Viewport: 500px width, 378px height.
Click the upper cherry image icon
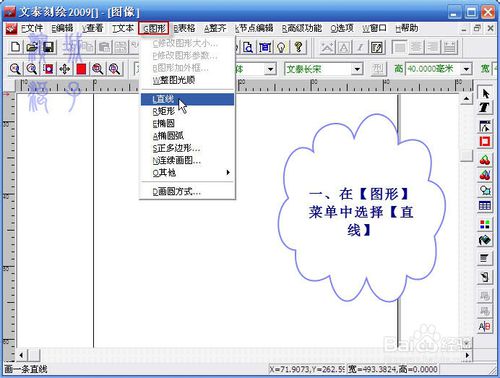pos(485,160)
